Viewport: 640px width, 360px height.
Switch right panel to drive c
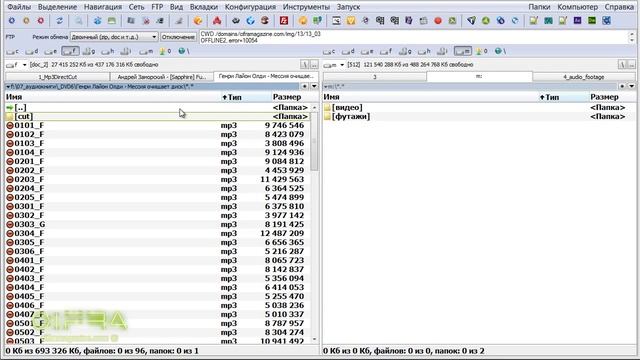point(329,51)
